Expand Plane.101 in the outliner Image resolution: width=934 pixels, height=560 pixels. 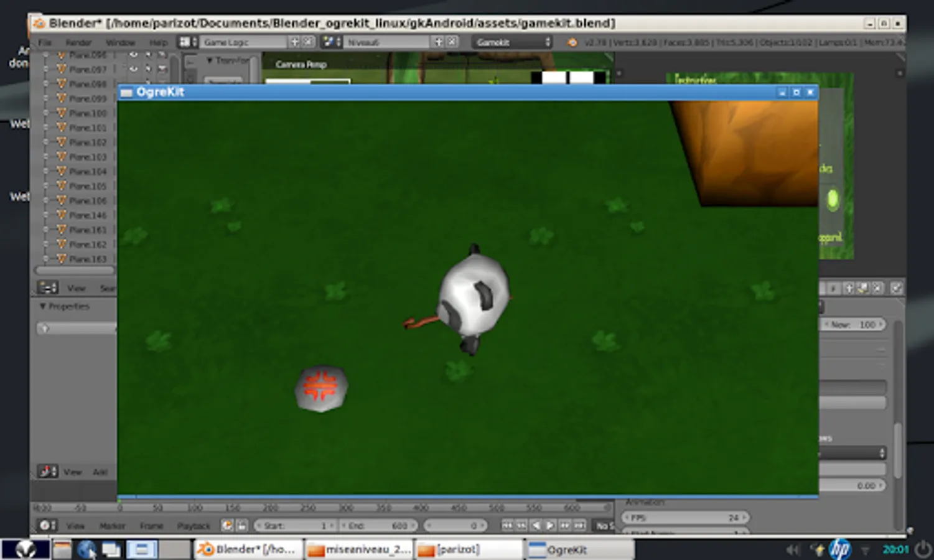point(46,128)
